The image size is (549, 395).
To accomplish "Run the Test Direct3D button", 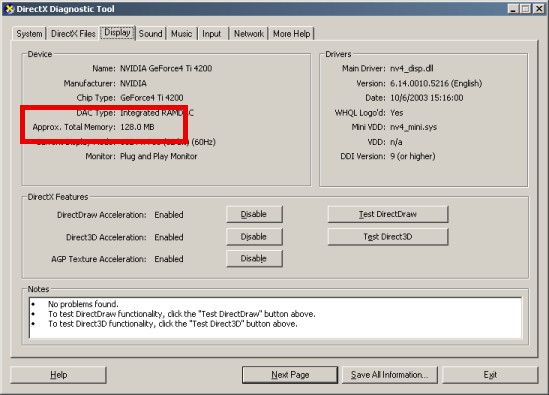I will [388, 237].
